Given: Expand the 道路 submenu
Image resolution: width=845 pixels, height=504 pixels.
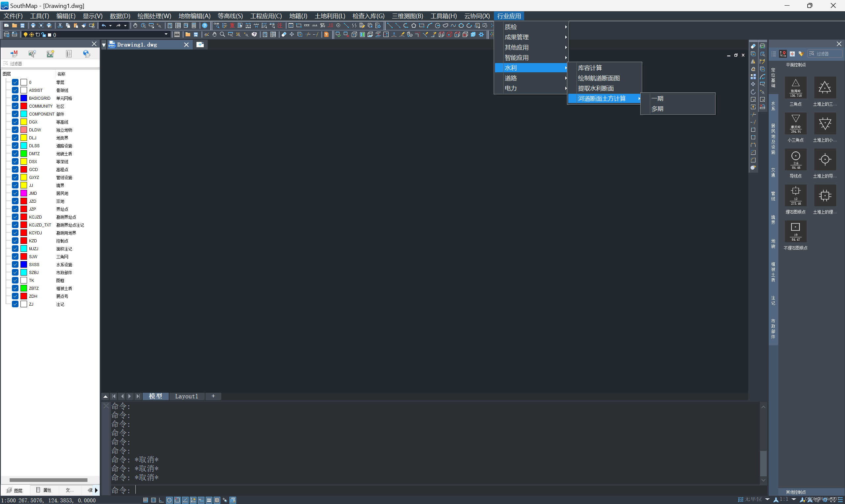Looking at the screenshot, I should [x=531, y=78].
